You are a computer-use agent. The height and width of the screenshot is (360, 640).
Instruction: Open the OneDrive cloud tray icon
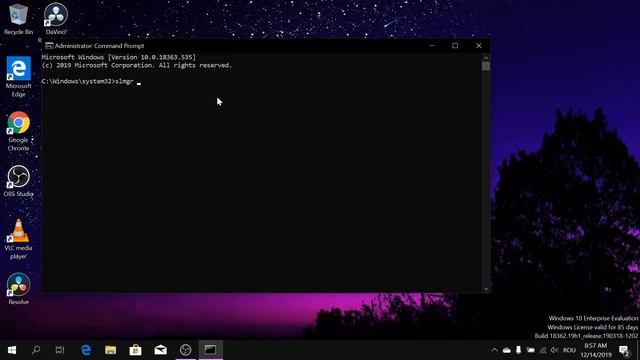[x=507, y=350]
